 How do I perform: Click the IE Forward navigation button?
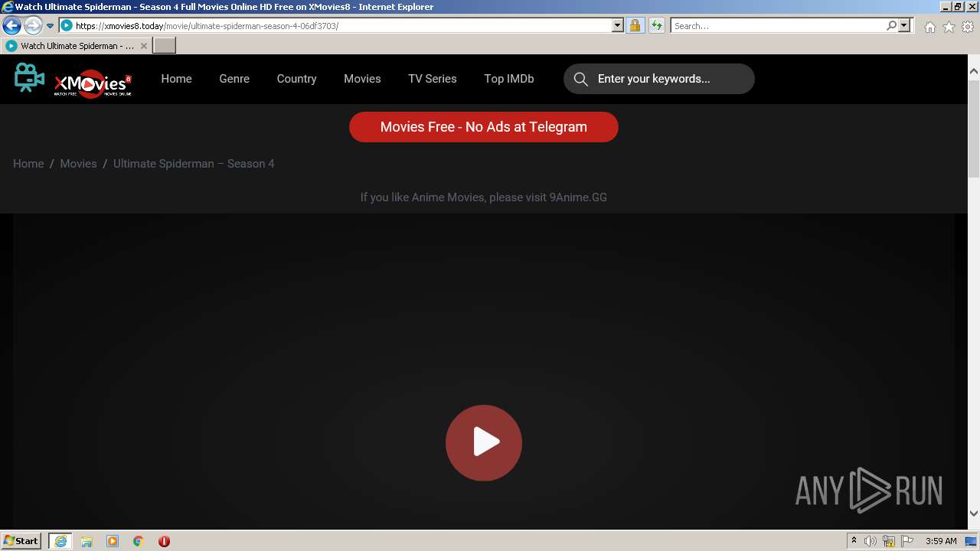pos(33,25)
